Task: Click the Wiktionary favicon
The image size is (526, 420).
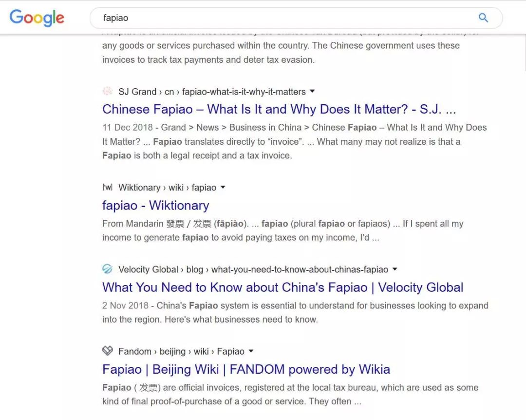Action: 107,187
